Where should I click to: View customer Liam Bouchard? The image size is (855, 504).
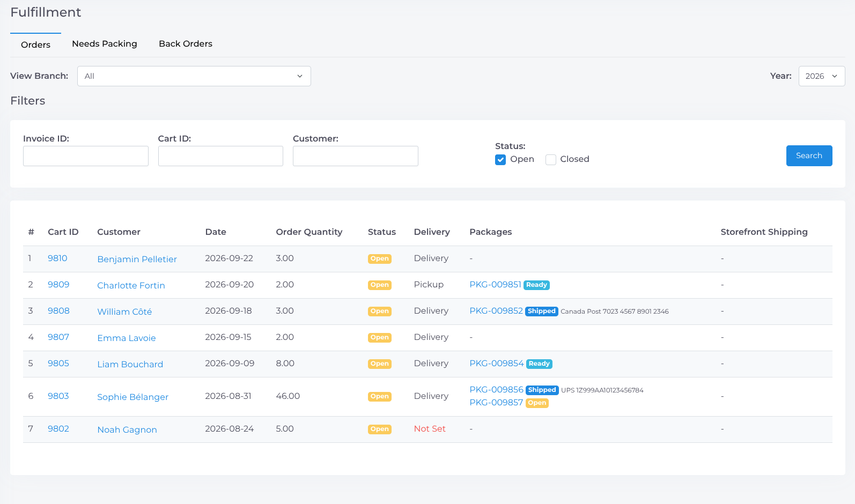(x=130, y=364)
